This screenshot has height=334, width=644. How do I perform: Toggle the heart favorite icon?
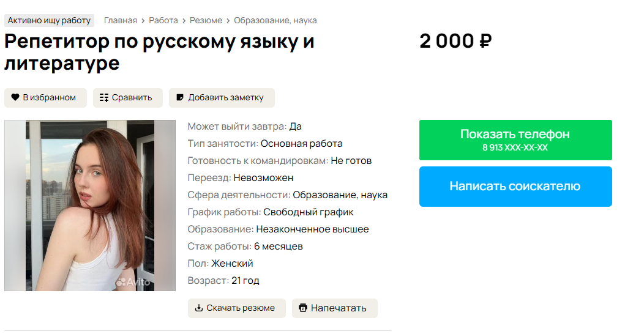[x=15, y=97]
